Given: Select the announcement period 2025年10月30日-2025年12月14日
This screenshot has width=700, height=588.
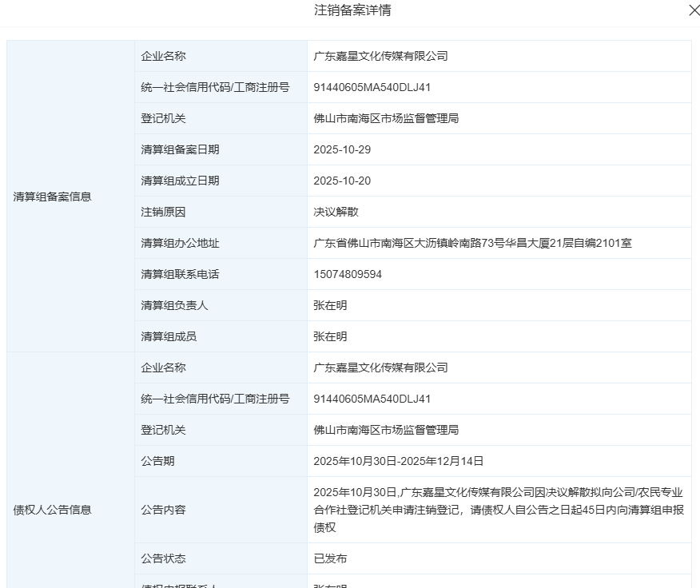Looking at the screenshot, I should tap(398, 461).
